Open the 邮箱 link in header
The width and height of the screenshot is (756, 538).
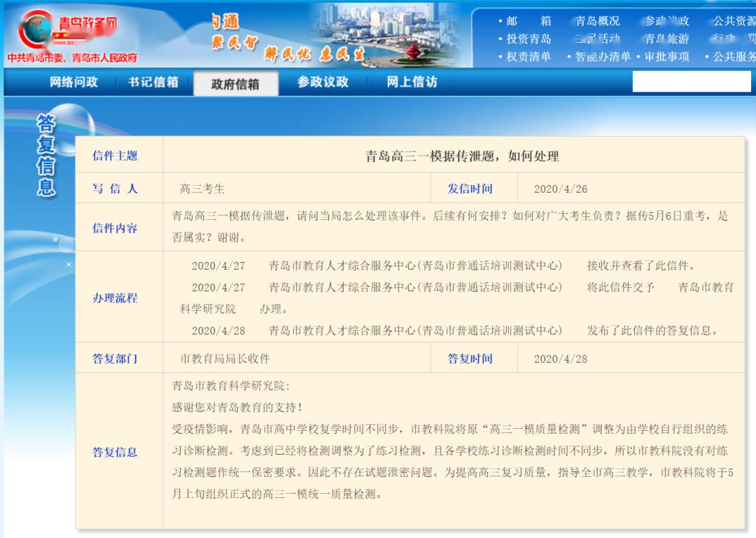click(x=528, y=21)
